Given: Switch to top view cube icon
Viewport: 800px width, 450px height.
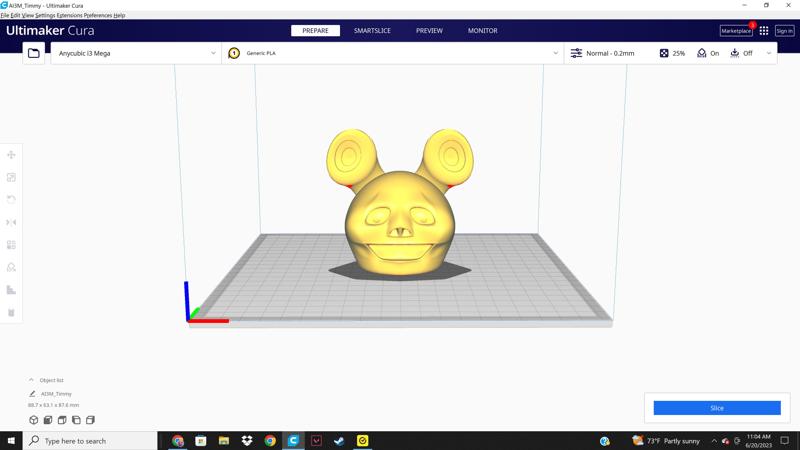Looking at the screenshot, I should point(62,420).
